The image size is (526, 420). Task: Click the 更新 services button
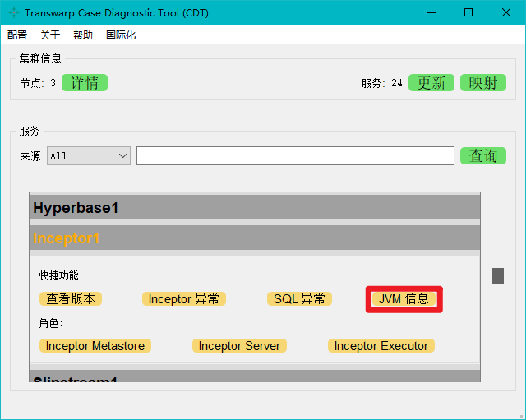[x=431, y=82]
